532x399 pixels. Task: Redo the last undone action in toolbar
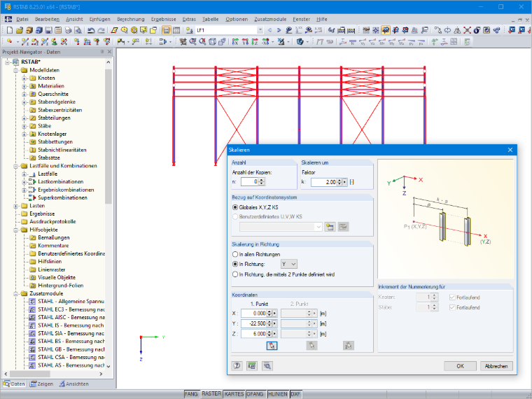click(x=101, y=30)
